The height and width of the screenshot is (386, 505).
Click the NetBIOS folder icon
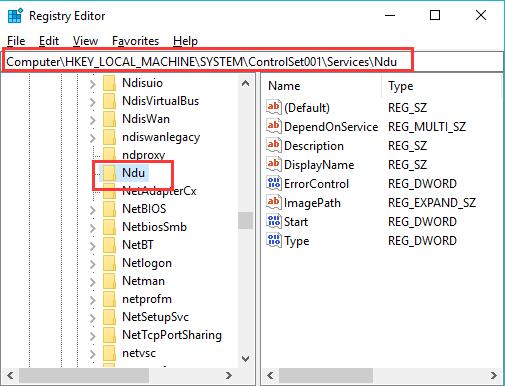(109, 209)
